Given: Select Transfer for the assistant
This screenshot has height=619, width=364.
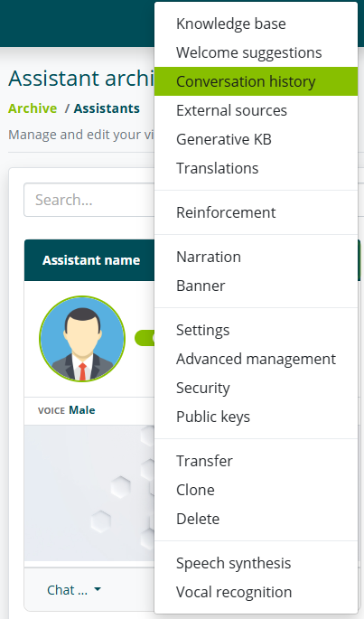Looking at the screenshot, I should pyautogui.click(x=256, y=461).
